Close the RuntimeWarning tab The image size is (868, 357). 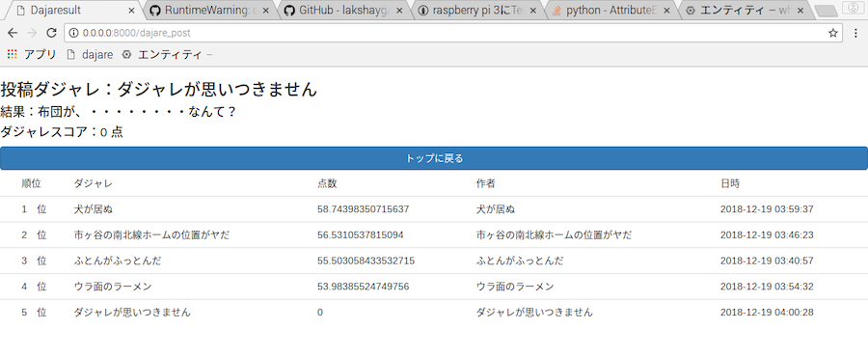click(x=265, y=11)
